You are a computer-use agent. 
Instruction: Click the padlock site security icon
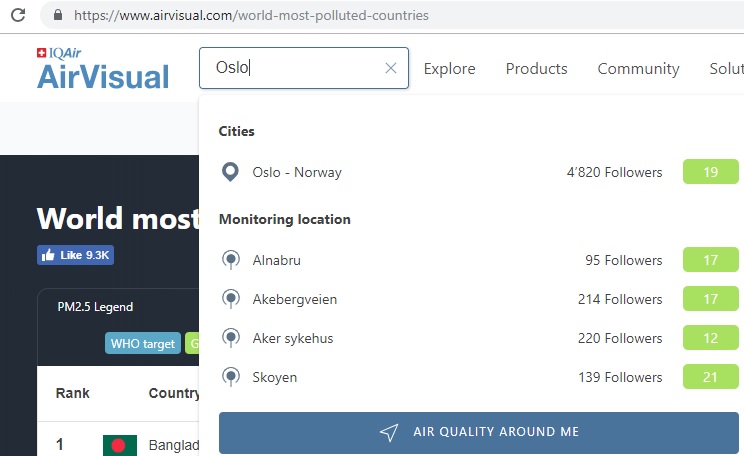58,15
